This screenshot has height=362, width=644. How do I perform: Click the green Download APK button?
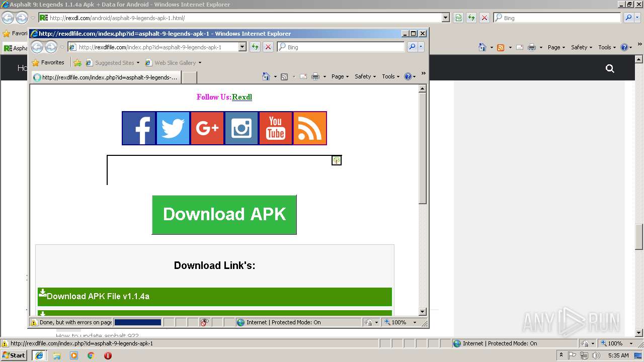(224, 215)
